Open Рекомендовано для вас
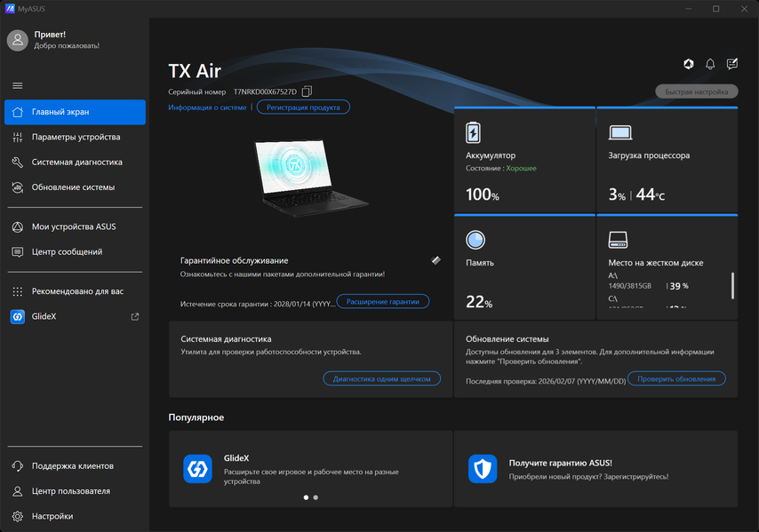This screenshot has height=532, width=759. coord(75,291)
